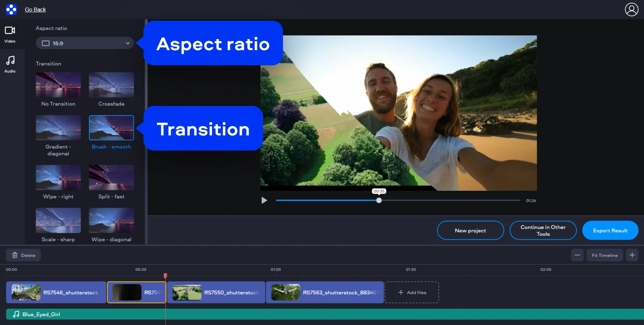Viewport: 644px width, 325px height.
Task: Click the Go Back link
Action: pos(35,10)
